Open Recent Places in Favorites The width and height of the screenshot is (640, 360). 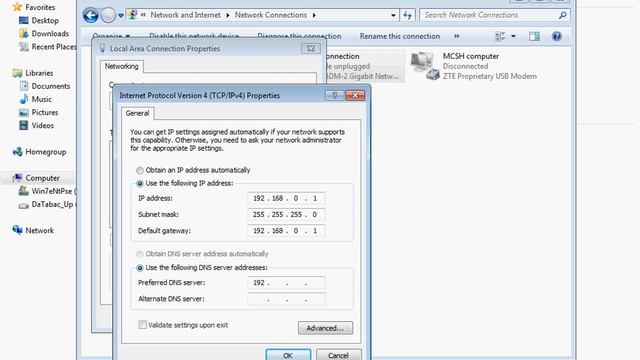tap(53, 47)
